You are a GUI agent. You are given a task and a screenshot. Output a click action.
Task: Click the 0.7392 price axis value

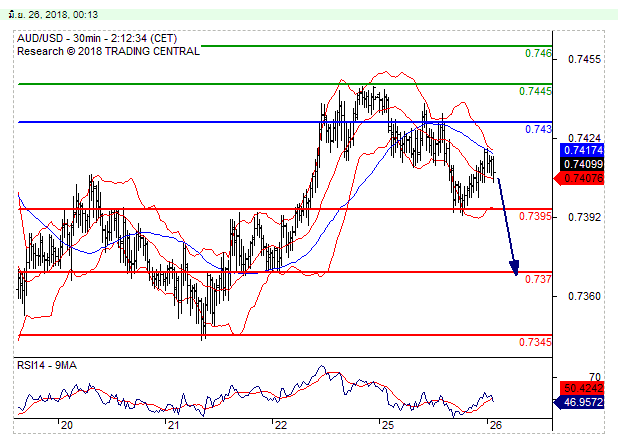584,217
